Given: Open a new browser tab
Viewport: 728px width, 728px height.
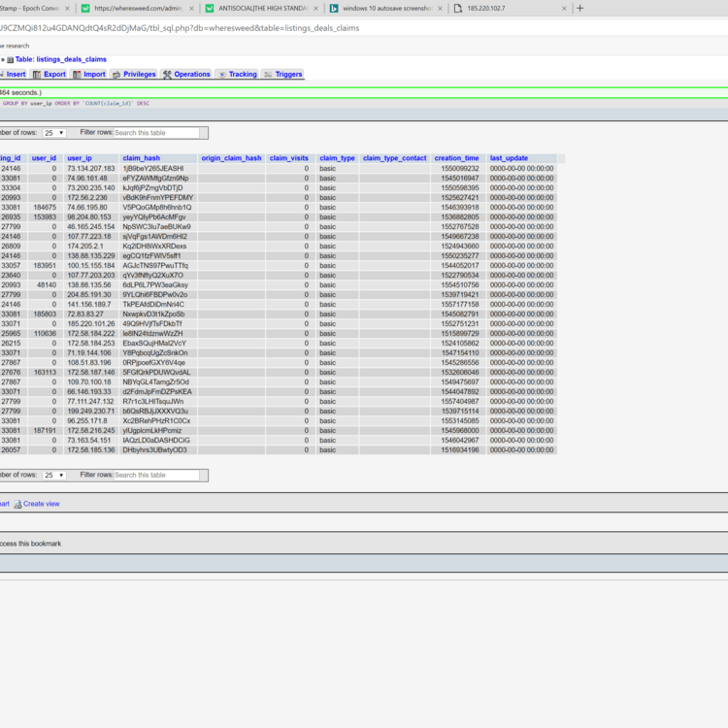Looking at the screenshot, I should pyautogui.click(x=580, y=9).
